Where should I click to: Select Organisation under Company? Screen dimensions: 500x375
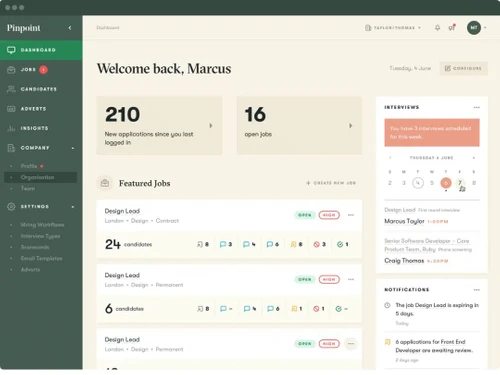tap(40, 177)
